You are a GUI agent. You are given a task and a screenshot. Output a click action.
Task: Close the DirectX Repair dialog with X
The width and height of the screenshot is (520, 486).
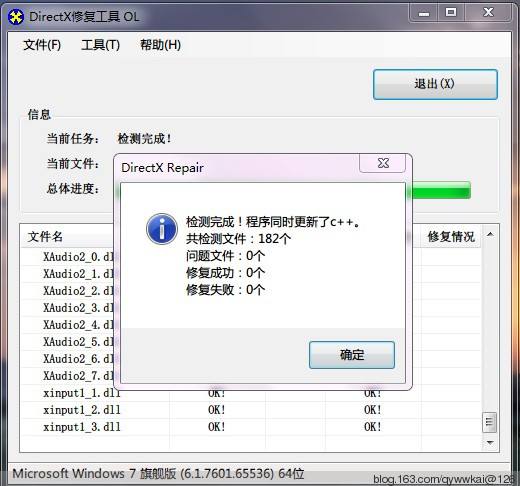[x=383, y=163]
